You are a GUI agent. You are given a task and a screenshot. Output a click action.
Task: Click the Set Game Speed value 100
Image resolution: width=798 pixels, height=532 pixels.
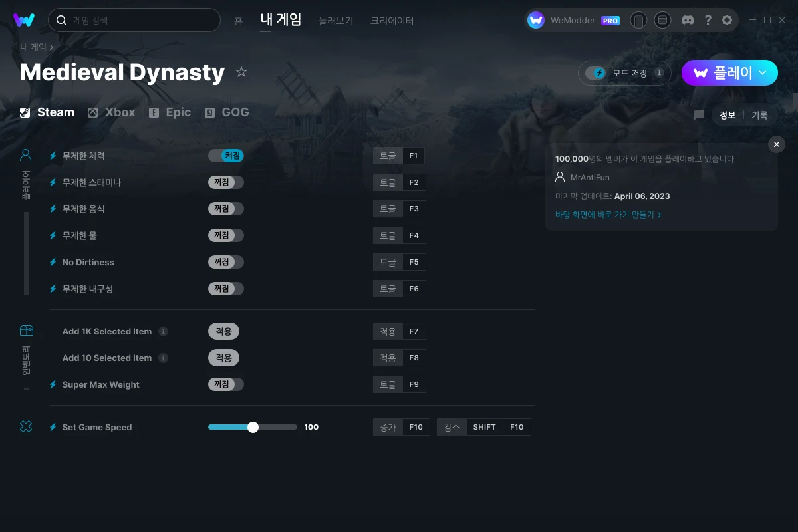coord(311,427)
